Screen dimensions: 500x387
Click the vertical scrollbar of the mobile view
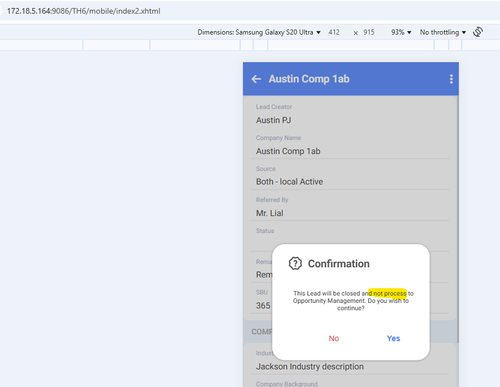(x=457, y=220)
